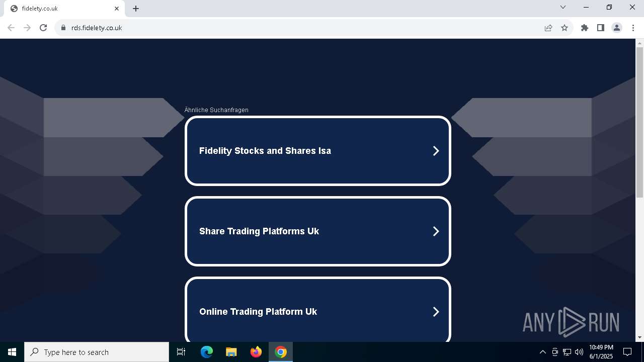Click the scrollbar down arrow
Screen dimensions: 644x362
coord(639,337)
